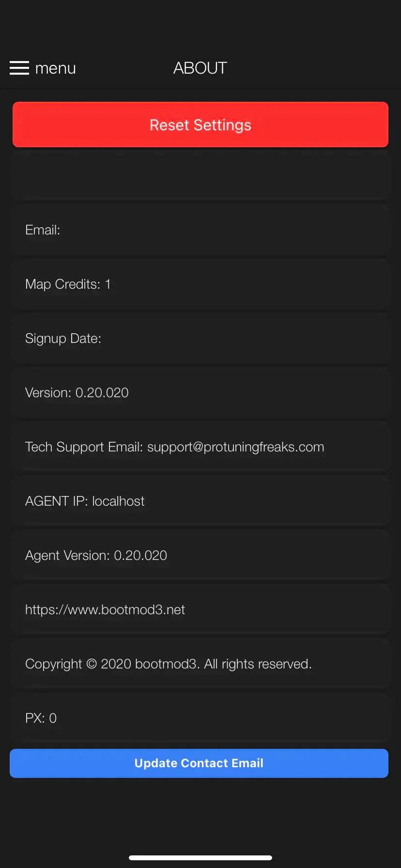Tap the AGENT IP localhost row
Viewport: 401px width, 868px height.
(200, 501)
